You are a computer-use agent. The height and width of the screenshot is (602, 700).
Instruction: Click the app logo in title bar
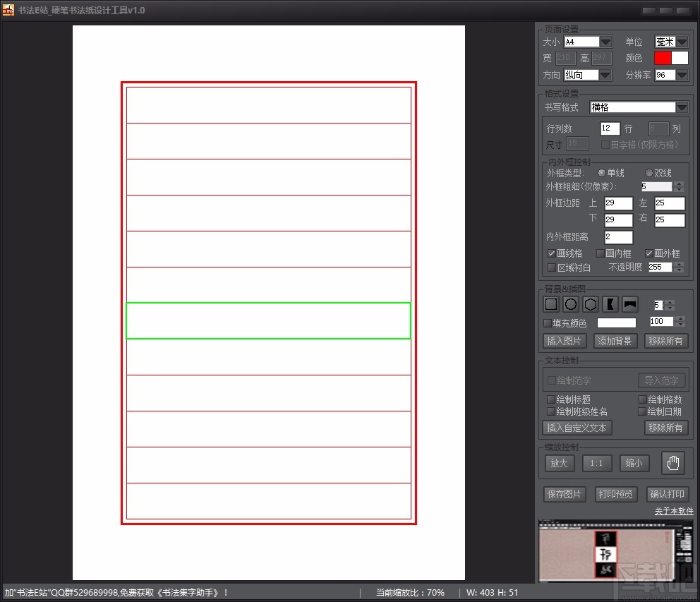(x=8, y=10)
